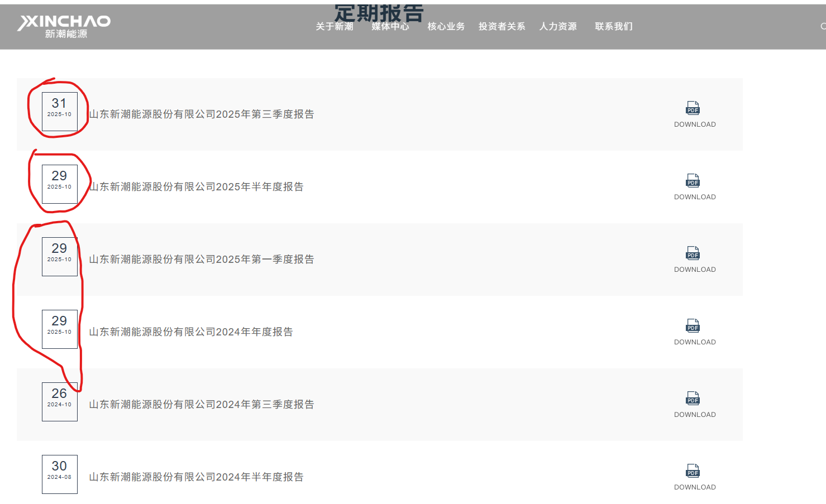This screenshot has width=826, height=504.
Task: Open 山东新潮能源股份有限公司2024年年度报告 title
Action: [x=191, y=332]
